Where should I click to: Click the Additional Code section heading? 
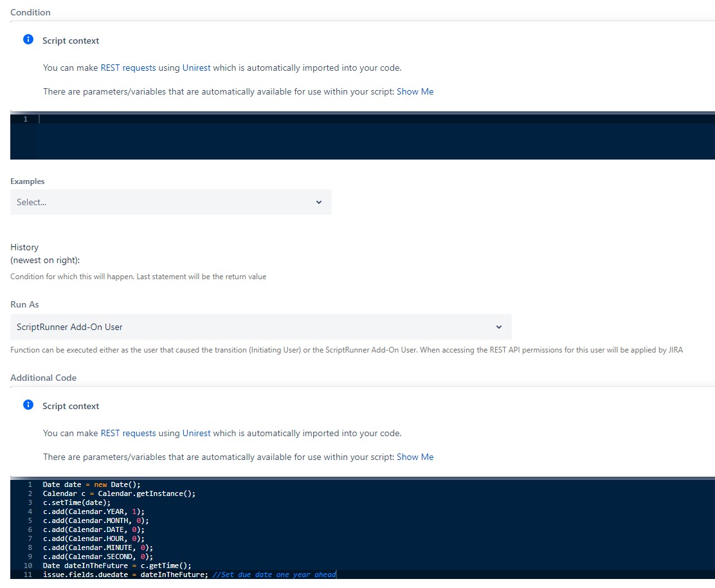point(44,378)
